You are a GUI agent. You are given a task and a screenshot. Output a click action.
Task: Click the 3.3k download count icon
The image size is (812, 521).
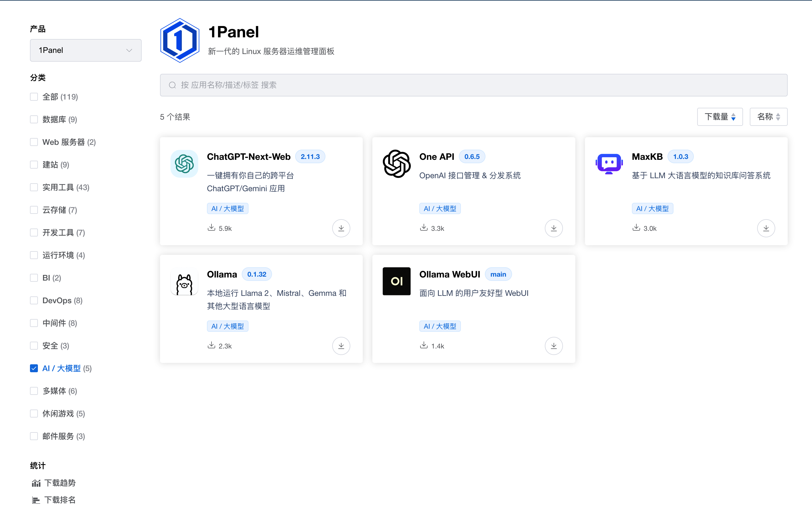(424, 227)
